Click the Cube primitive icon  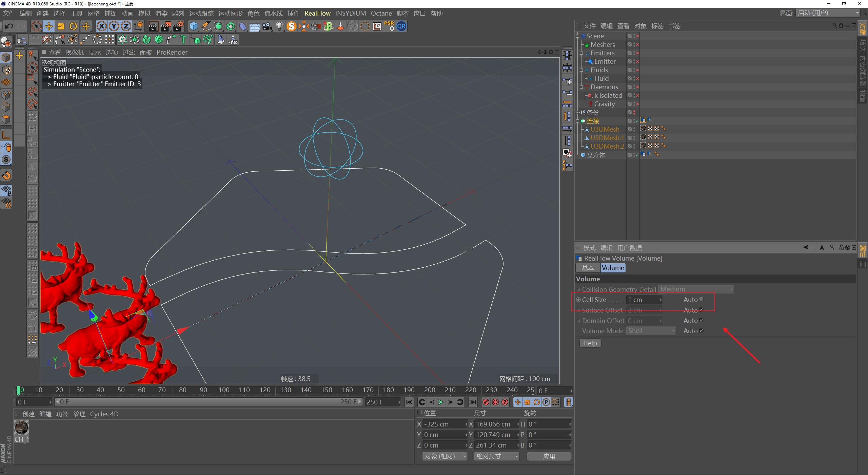pyautogui.click(x=194, y=26)
